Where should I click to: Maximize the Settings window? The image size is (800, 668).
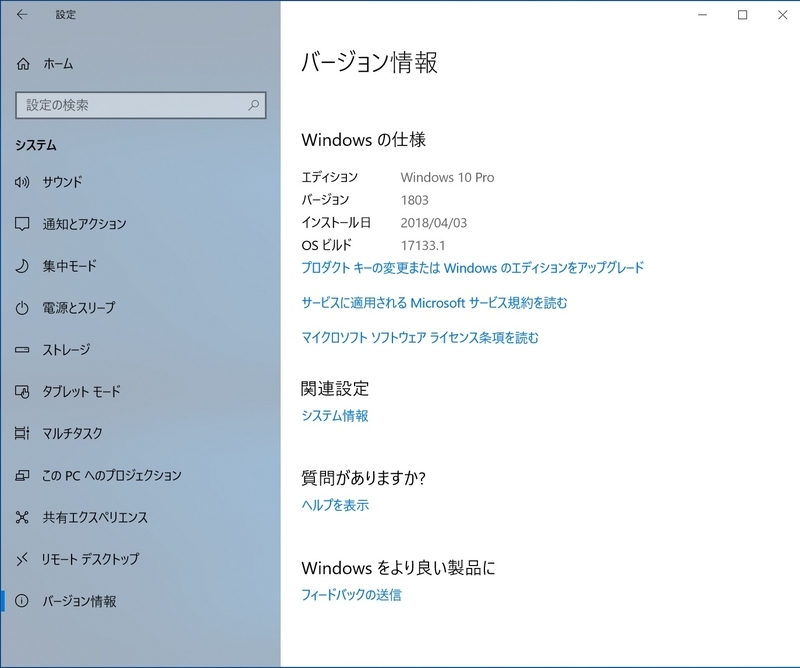[x=743, y=15]
